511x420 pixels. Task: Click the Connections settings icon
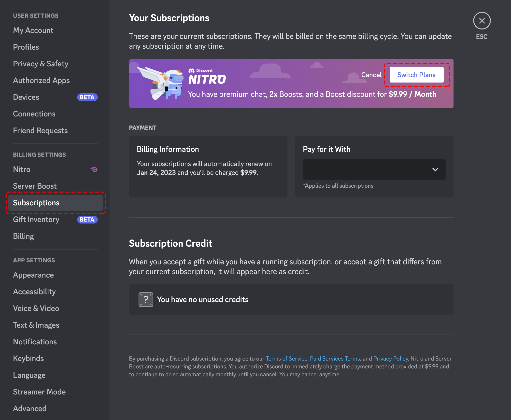coord(34,113)
